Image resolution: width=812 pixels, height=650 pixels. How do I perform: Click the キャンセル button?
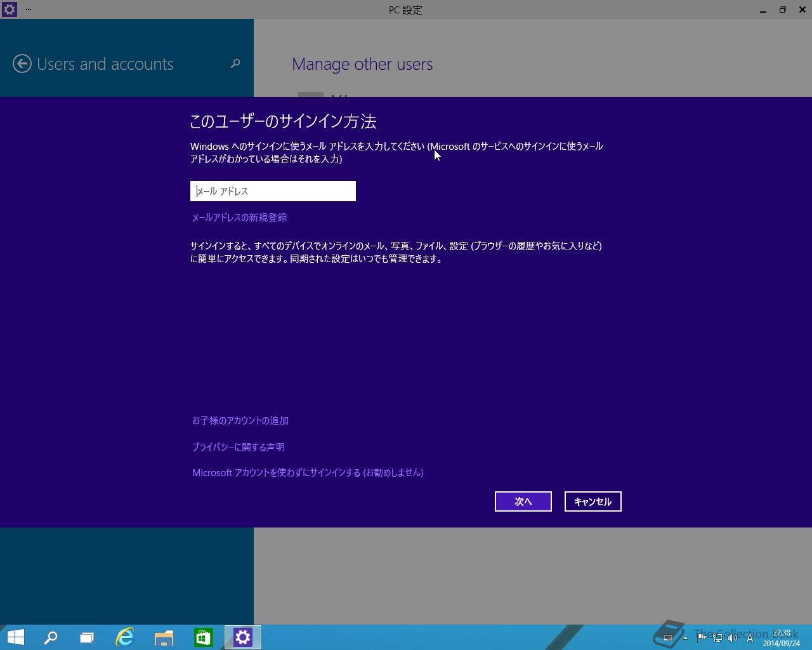pos(593,501)
